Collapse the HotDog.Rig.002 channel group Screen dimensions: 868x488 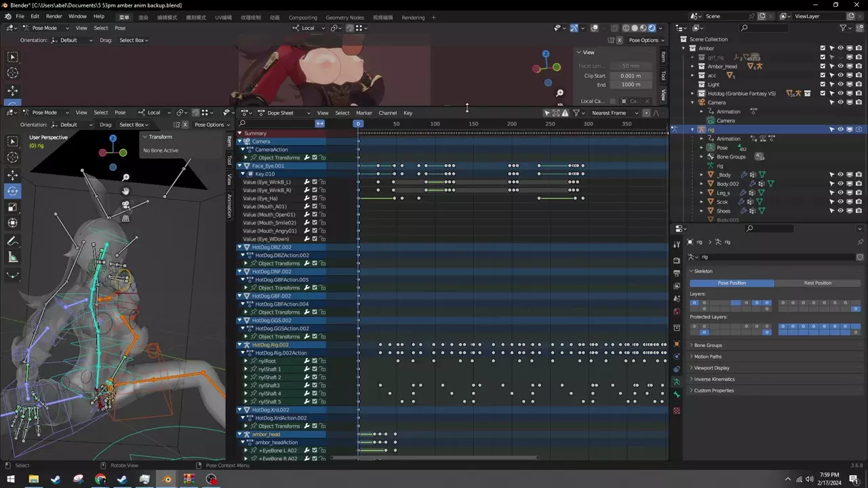239,345
